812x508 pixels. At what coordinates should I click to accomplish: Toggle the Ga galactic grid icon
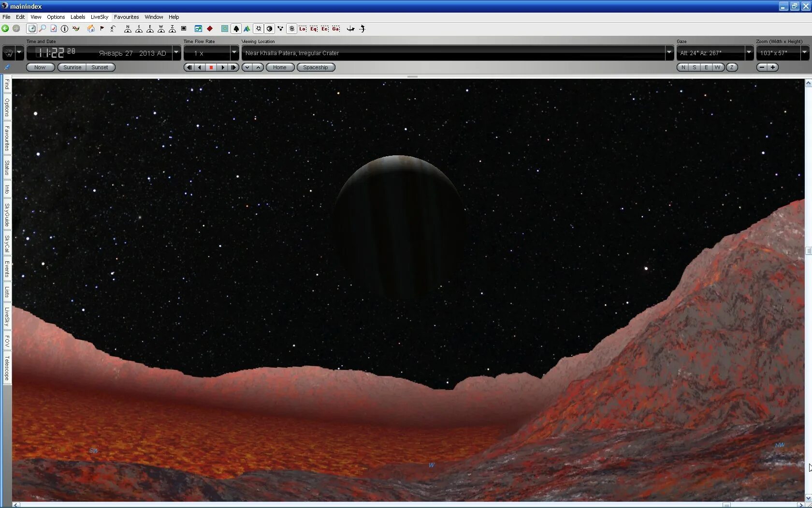(336, 29)
